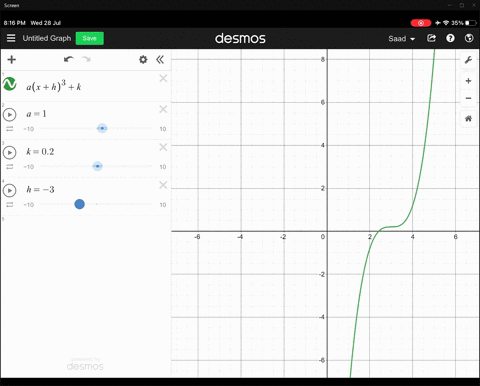Change loop mode for the k slider
The height and width of the screenshot is (386, 480).
[x=10, y=167]
